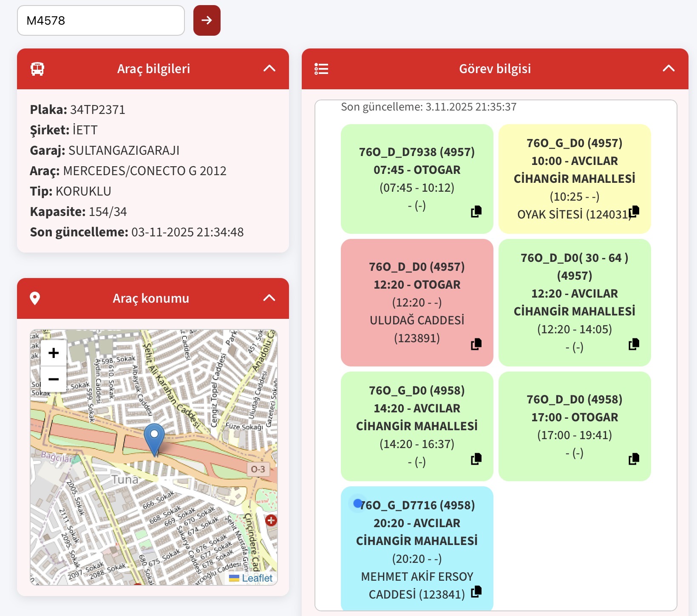Image resolution: width=697 pixels, height=616 pixels.
Task: Copy the 12:20 OTOGAR red task
Action: (x=476, y=344)
